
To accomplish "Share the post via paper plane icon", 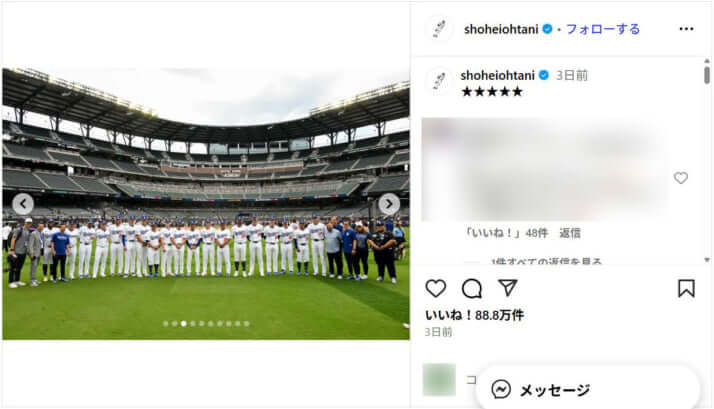I will tap(508, 288).
